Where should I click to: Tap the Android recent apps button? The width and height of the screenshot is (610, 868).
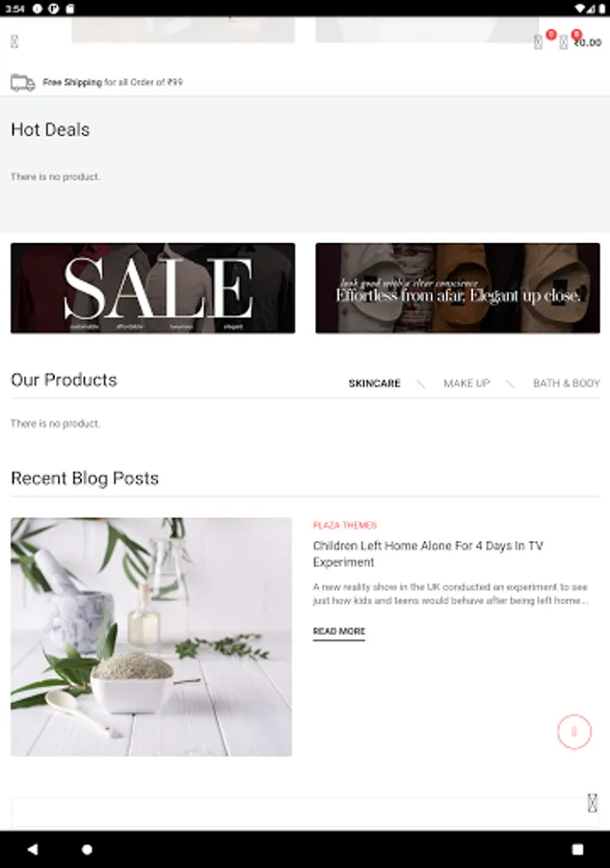[x=577, y=849]
